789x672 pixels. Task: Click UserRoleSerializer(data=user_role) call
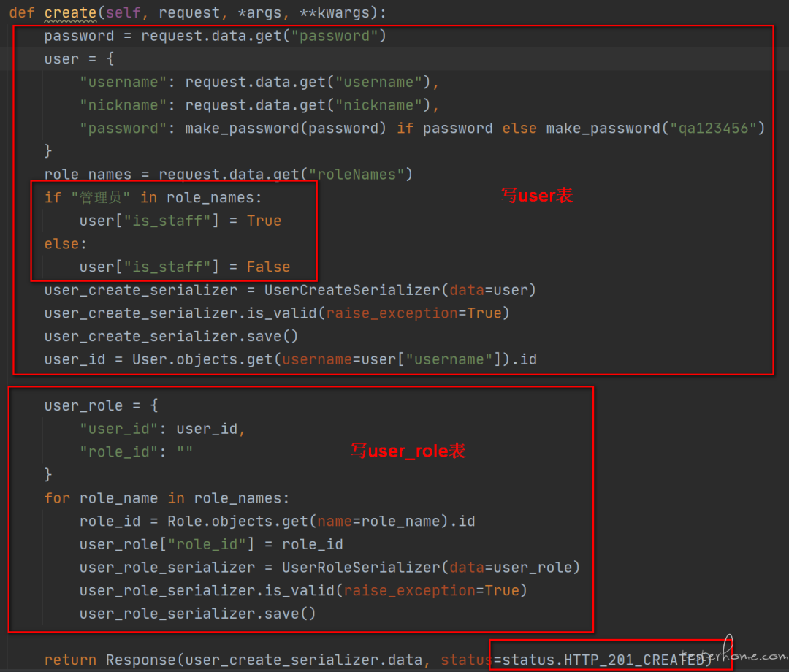(431, 568)
